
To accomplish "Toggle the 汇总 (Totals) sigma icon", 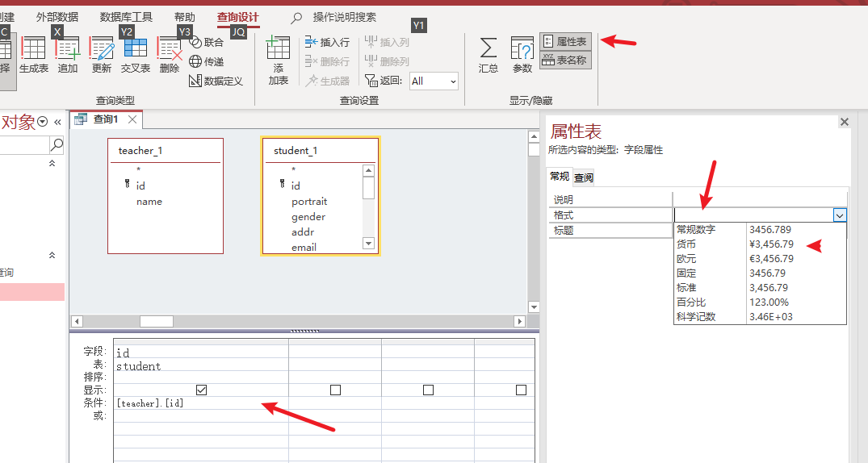I will (x=489, y=54).
